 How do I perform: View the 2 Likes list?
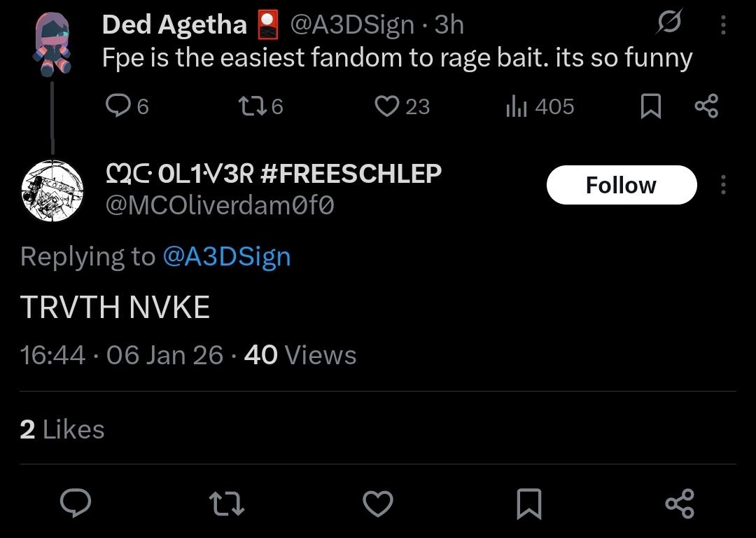62,429
